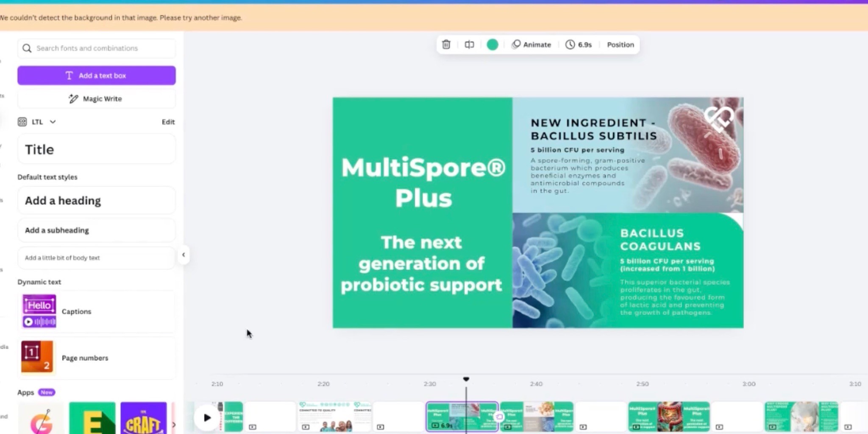Click the brand kit icon beside LTL

pos(22,122)
